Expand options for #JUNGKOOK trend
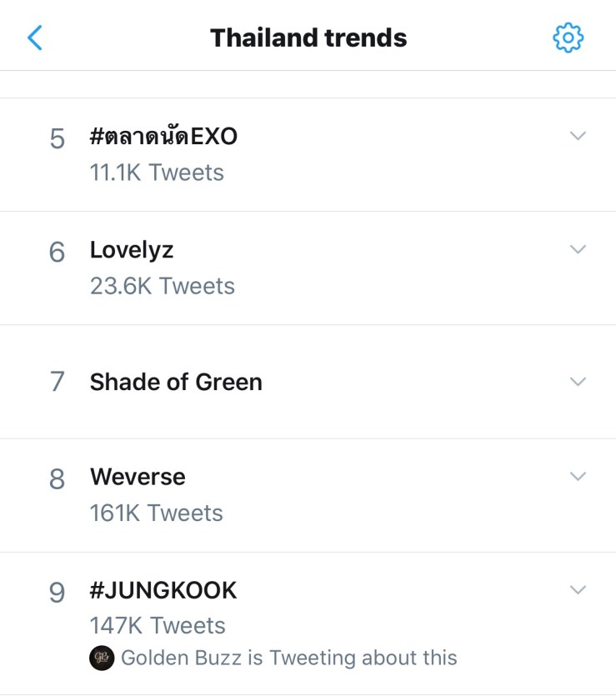Image resolution: width=616 pixels, height=696 pixels. click(x=578, y=589)
